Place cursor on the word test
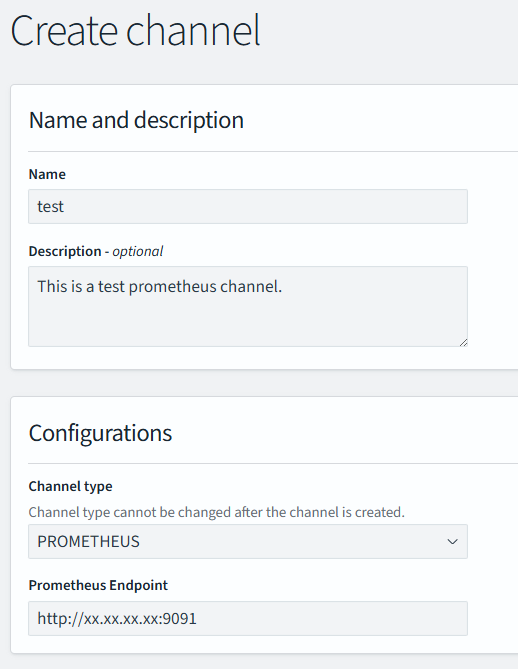This screenshot has width=518, height=669. [x=50, y=207]
